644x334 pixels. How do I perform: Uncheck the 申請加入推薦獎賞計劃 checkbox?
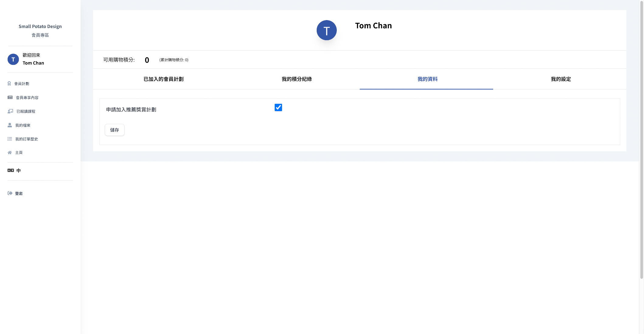pyautogui.click(x=278, y=107)
